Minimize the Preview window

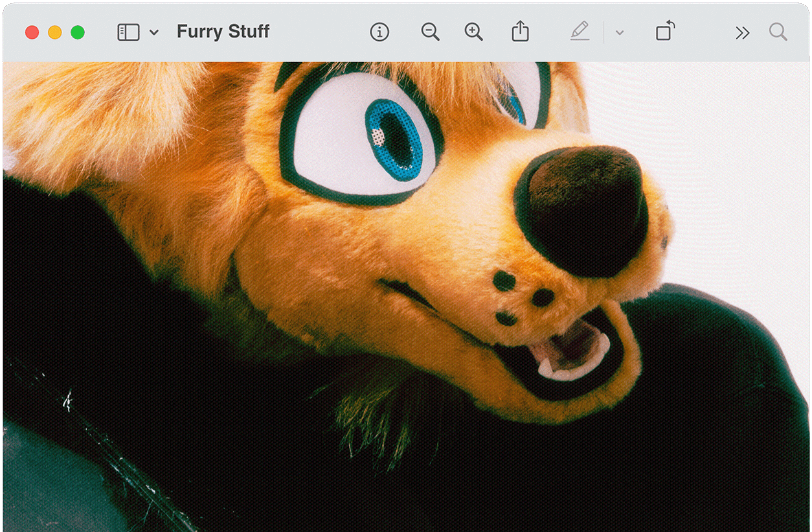coord(55,32)
